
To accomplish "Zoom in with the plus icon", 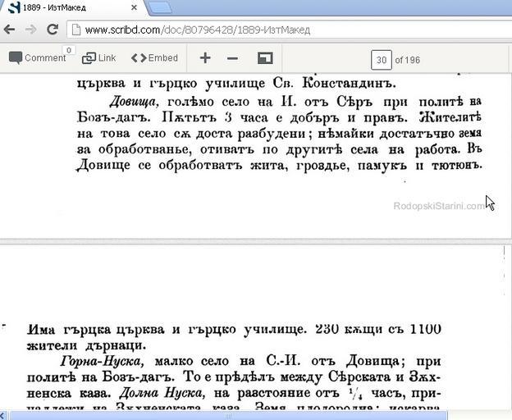I will [x=205, y=58].
